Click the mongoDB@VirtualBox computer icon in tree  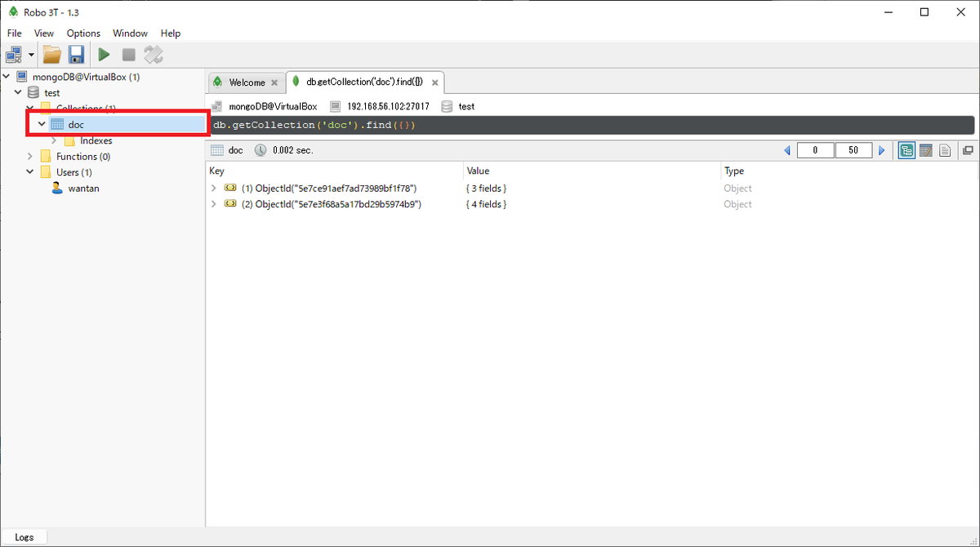[22, 77]
